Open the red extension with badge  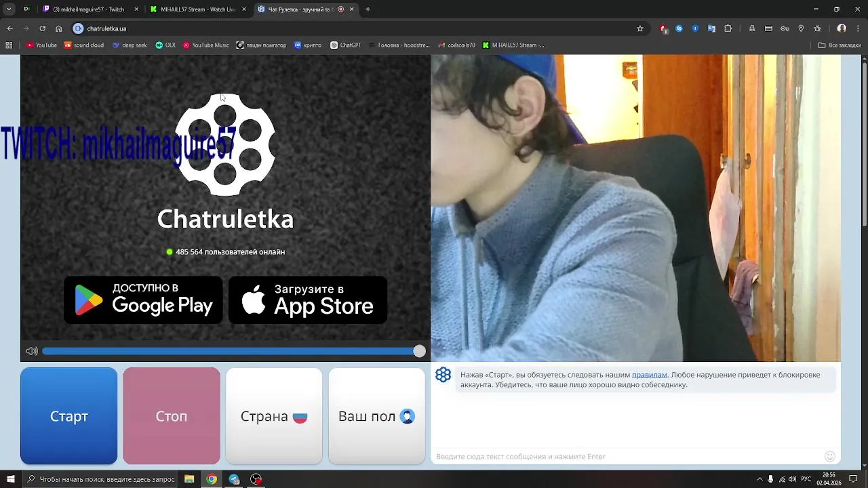663,28
